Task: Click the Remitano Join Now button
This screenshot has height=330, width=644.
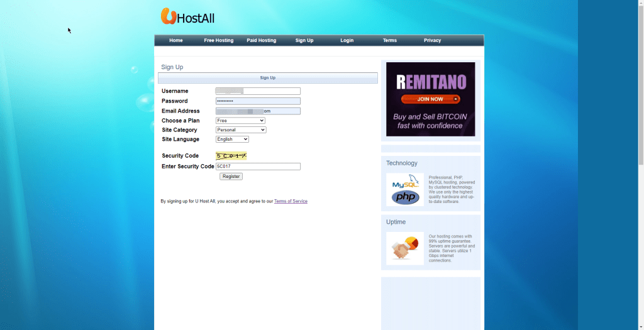Action: (x=430, y=99)
